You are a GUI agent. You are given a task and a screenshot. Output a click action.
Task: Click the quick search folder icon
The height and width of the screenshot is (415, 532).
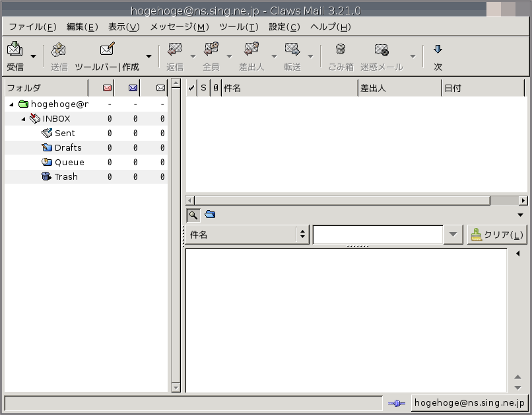point(210,214)
